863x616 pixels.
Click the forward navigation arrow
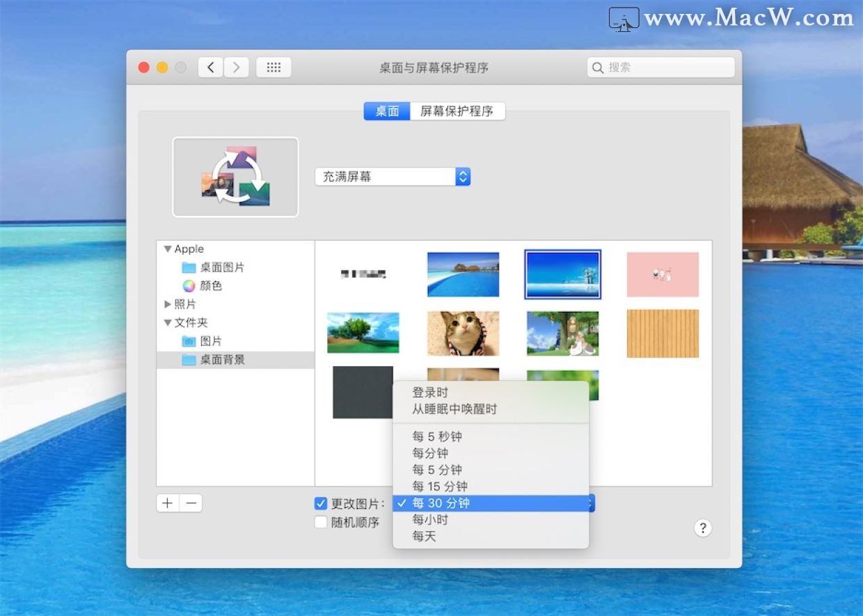coord(237,67)
